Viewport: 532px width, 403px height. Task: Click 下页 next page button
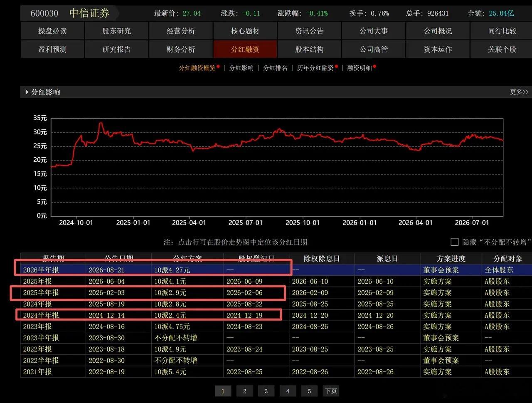[x=331, y=391]
